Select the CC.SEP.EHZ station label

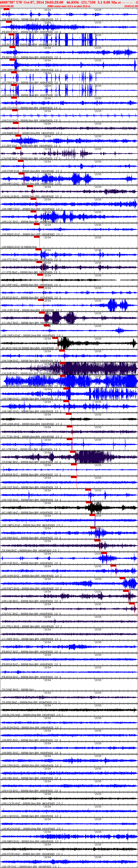point(31,146)
